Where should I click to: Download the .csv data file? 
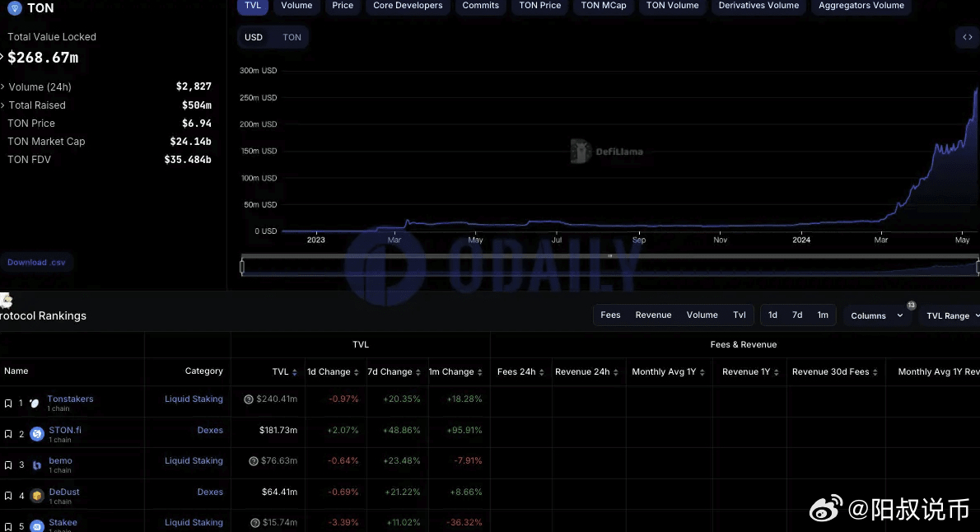[37, 263]
